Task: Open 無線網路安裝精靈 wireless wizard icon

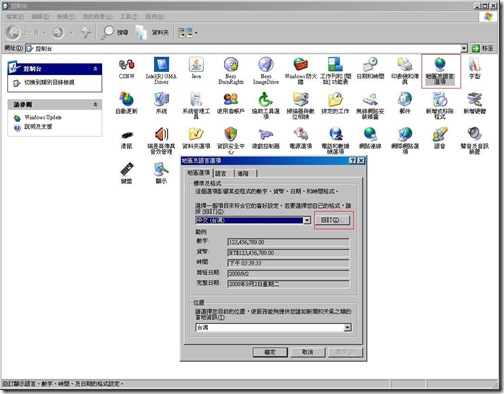Action: 370,105
